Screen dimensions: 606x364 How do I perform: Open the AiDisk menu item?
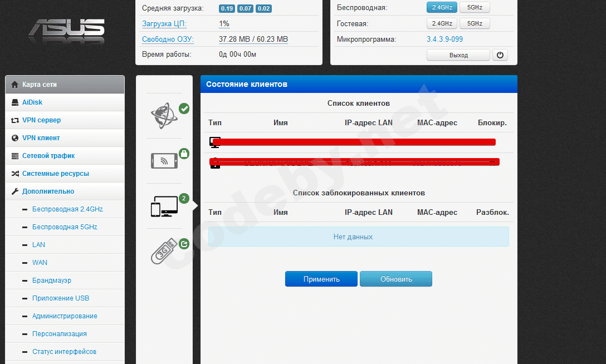coord(32,102)
